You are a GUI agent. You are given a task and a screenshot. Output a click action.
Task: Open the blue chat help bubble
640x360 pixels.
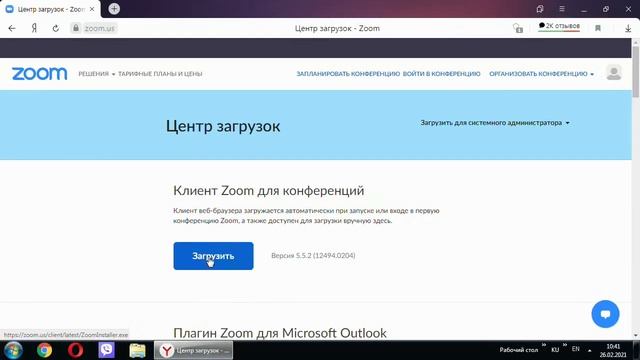point(605,314)
